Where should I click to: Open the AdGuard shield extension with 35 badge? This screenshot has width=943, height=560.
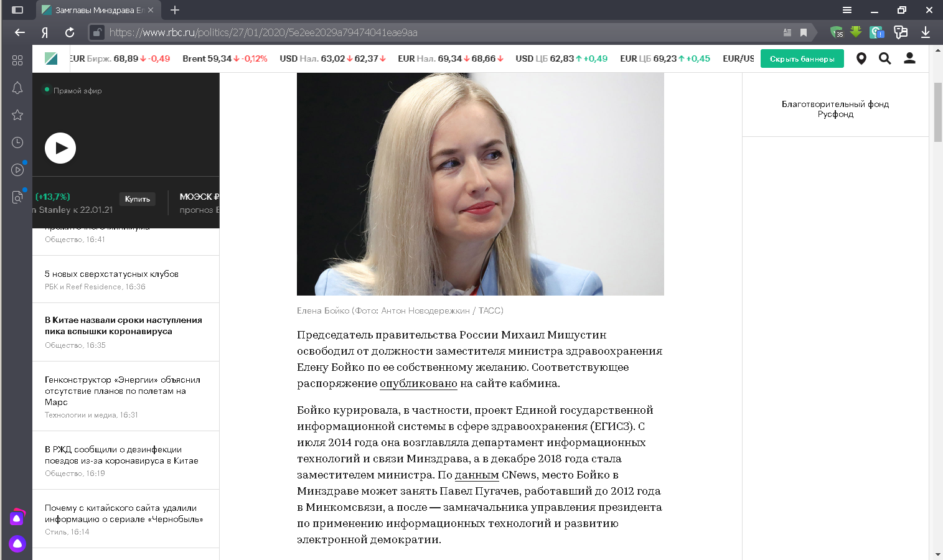837,32
